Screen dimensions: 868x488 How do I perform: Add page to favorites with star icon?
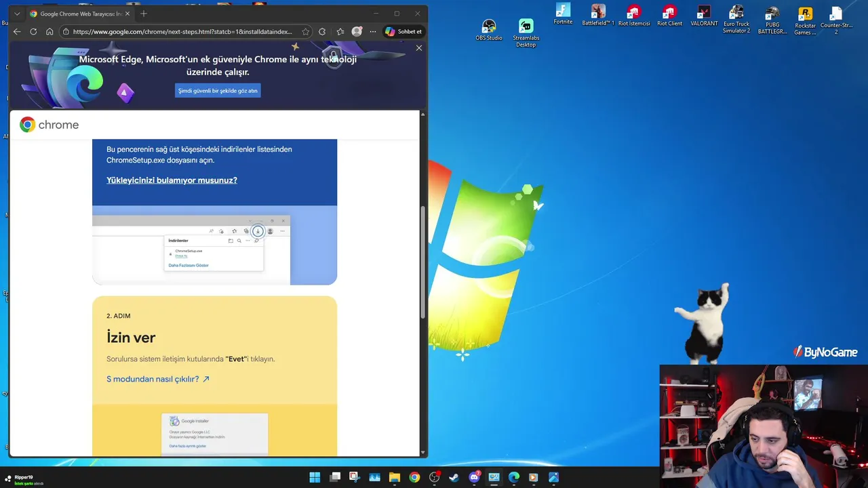[306, 31]
